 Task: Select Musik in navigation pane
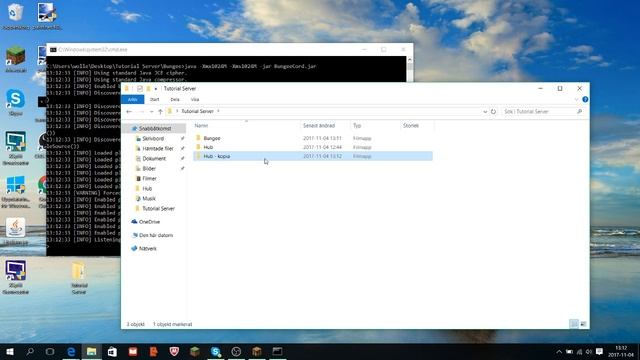149,198
